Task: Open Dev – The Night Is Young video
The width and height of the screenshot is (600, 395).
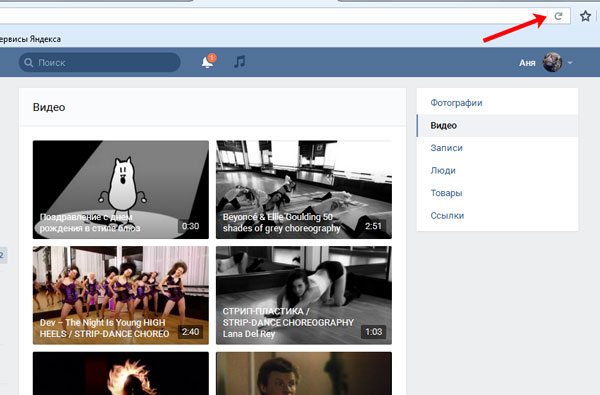Action: [121, 295]
